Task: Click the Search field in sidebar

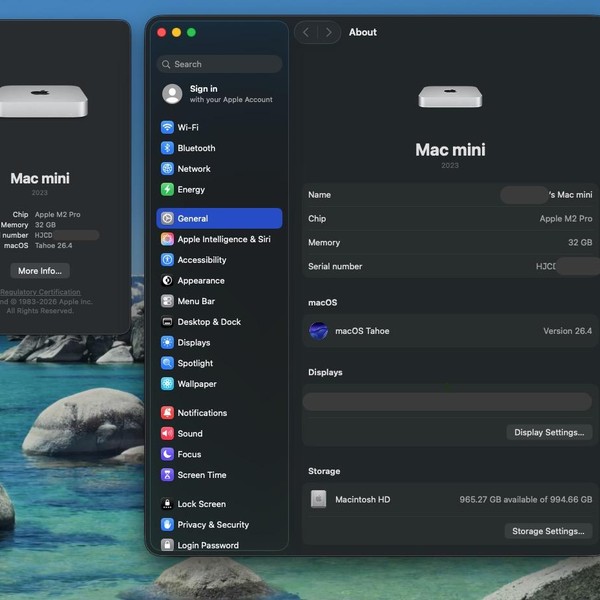Action: (x=220, y=64)
